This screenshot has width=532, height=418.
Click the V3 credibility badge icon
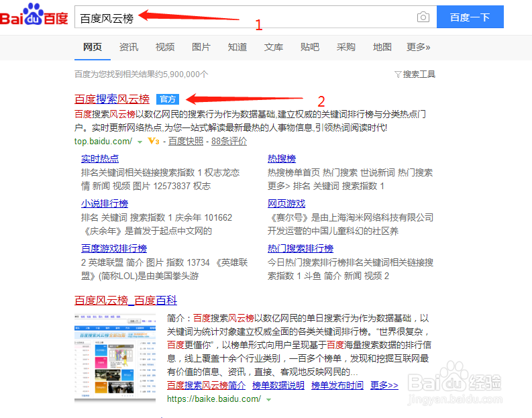click(x=154, y=141)
